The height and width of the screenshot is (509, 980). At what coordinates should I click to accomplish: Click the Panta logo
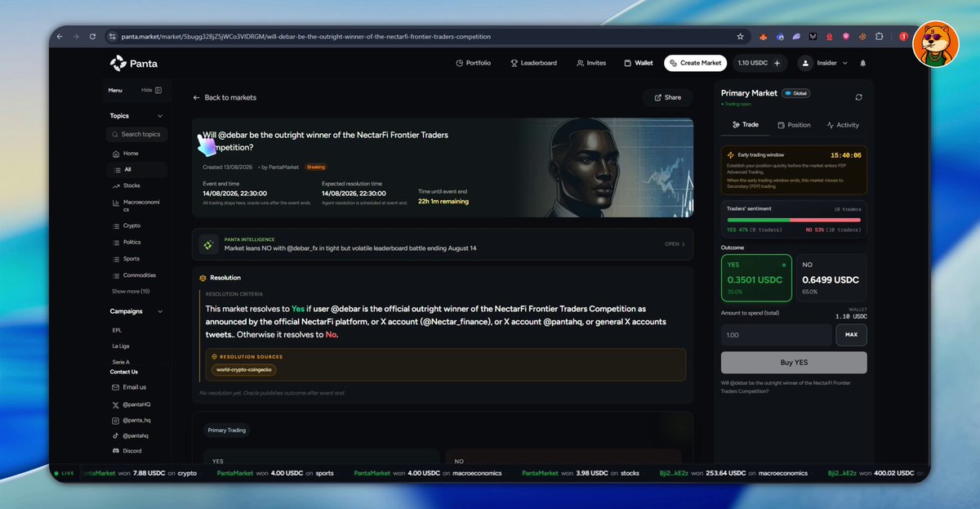click(x=134, y=63)
